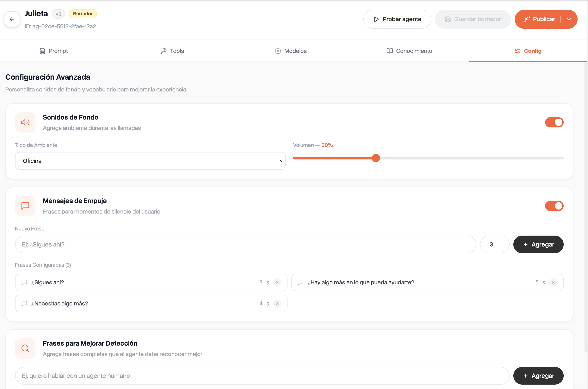
Task: Click Agregar for detection phrases
Action: point(538,376)
